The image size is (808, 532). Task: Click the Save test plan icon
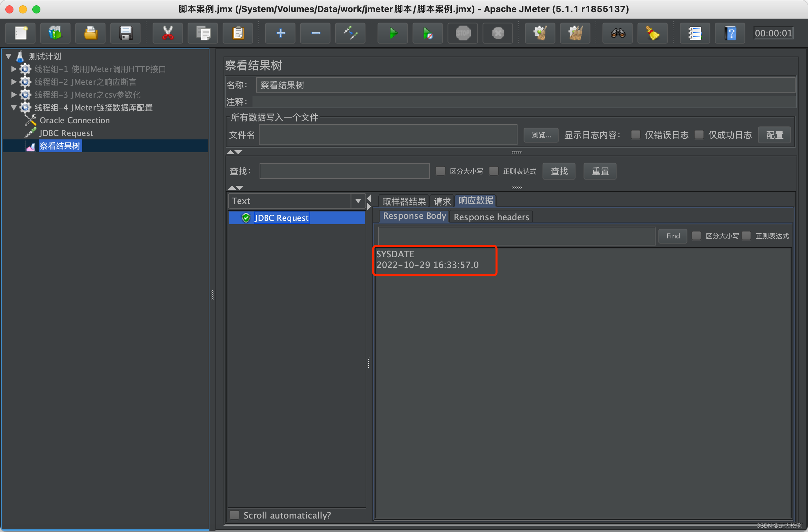coord(125,32)
